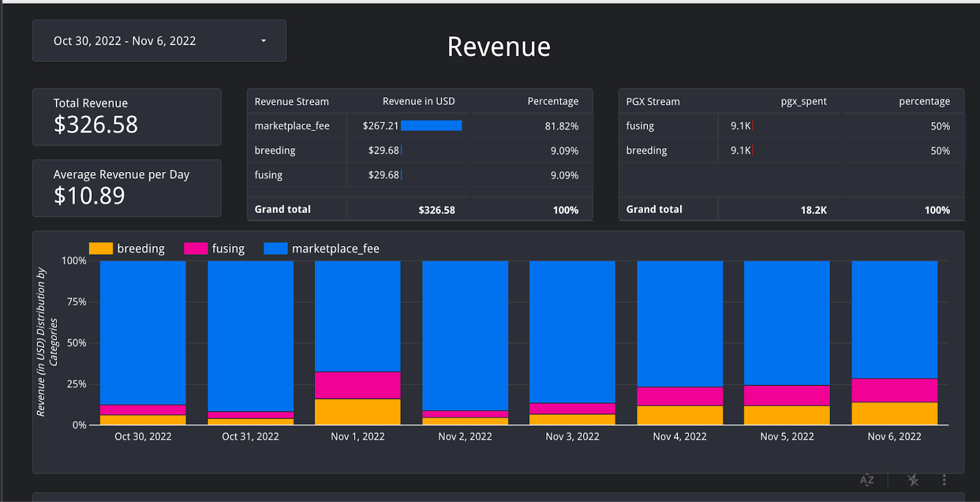Toggle breeding orange legend swatch
This screenshot has width=980, height=502.
point(101,249)
